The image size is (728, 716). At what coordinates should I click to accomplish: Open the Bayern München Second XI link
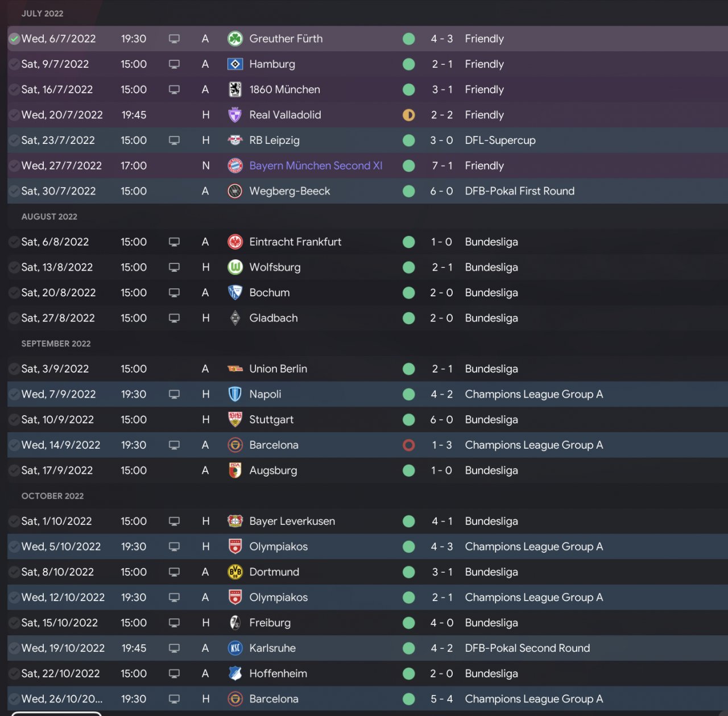click(316, 165)
